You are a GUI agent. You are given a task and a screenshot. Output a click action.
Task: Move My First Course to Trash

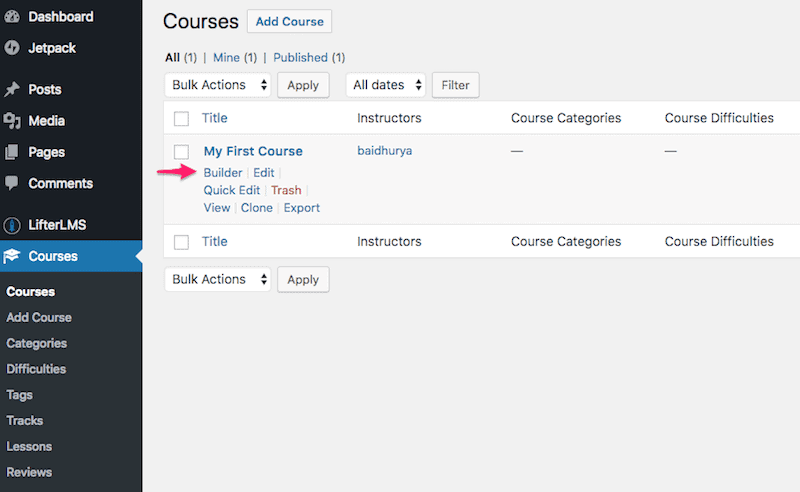click(286, 190)
